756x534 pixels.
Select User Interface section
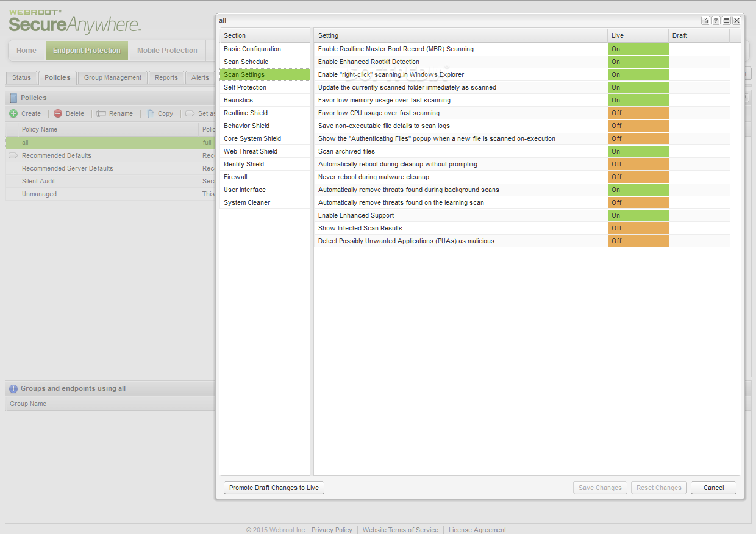265,190
